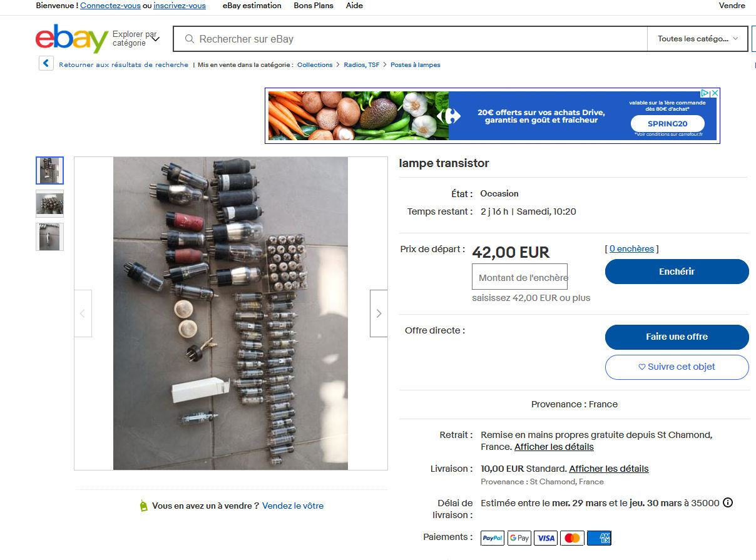Open the Bons Plans menu item
The image size is (756, 560).
point(314,6)
